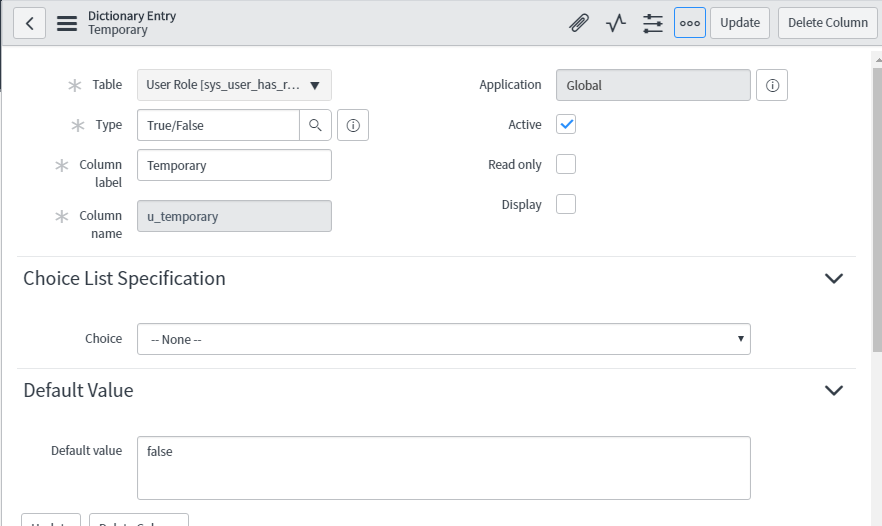
Task: Tick the Display checkbox
Action: [x=566, y=204]
